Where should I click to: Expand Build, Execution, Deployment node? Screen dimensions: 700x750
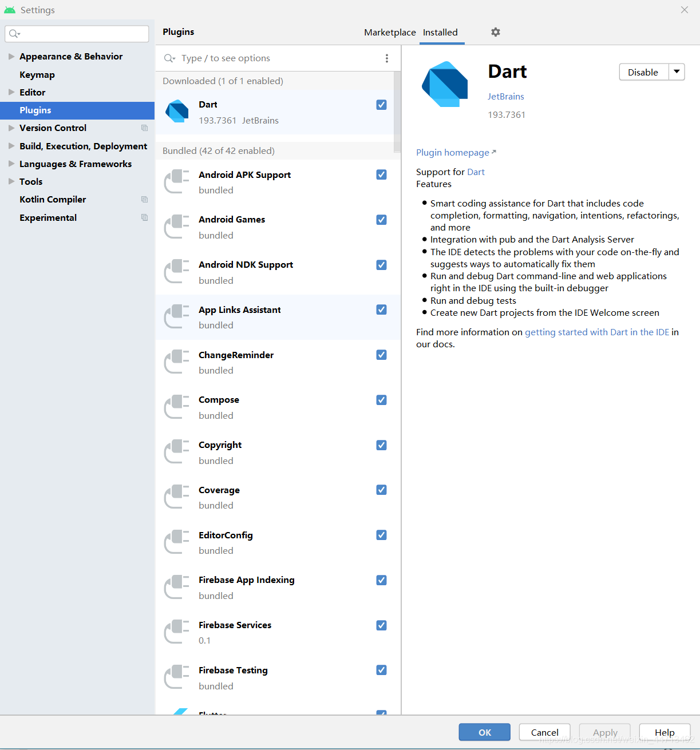coord(11,146)
